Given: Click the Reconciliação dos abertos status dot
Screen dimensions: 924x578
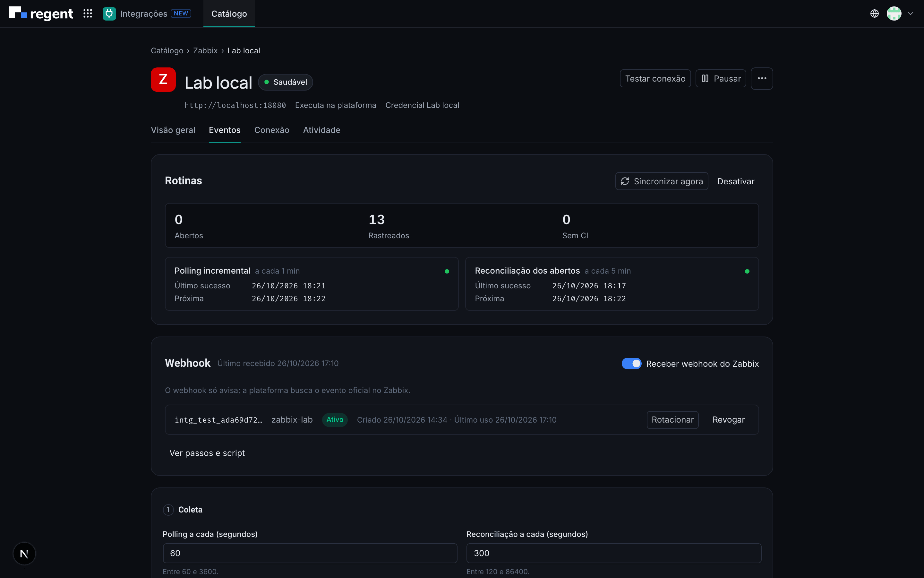Looking at the screenshot, I should pyautogui.click(x=747, y=271).
